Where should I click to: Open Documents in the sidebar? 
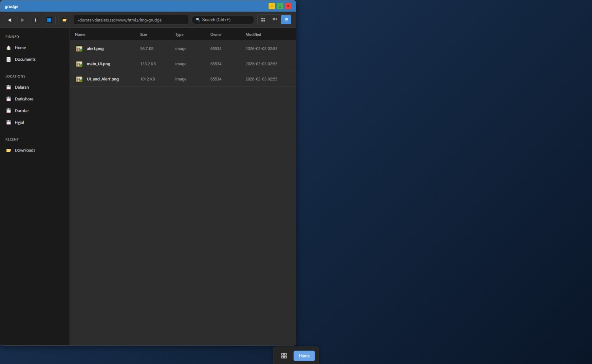coord(25,59)
